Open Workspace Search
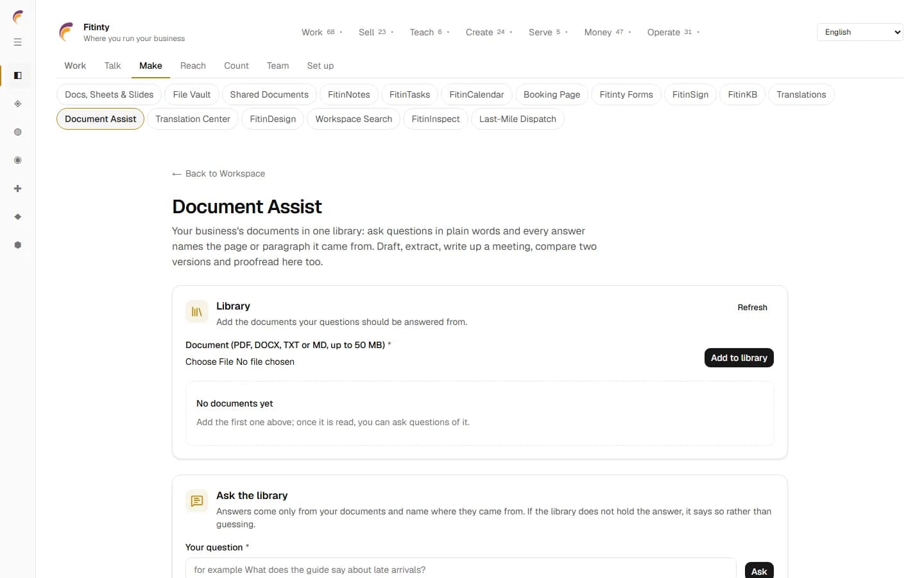The image size is (924, 578). (354, 119)
